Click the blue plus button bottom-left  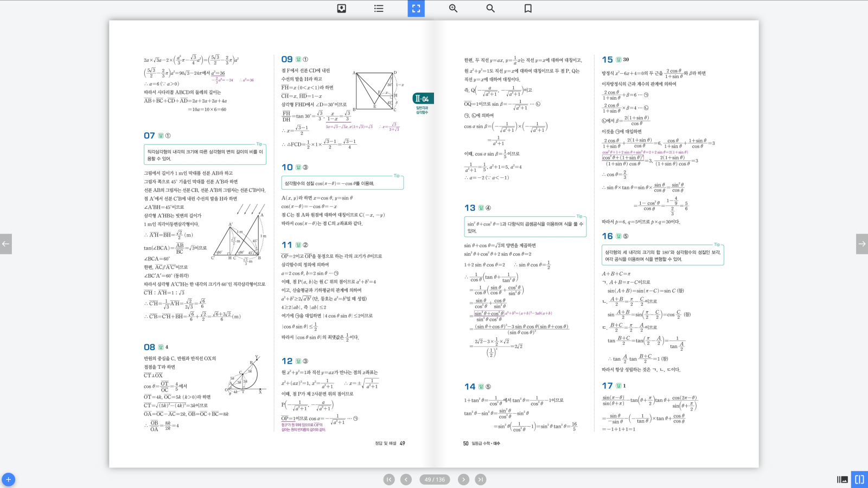click(8, 479)
